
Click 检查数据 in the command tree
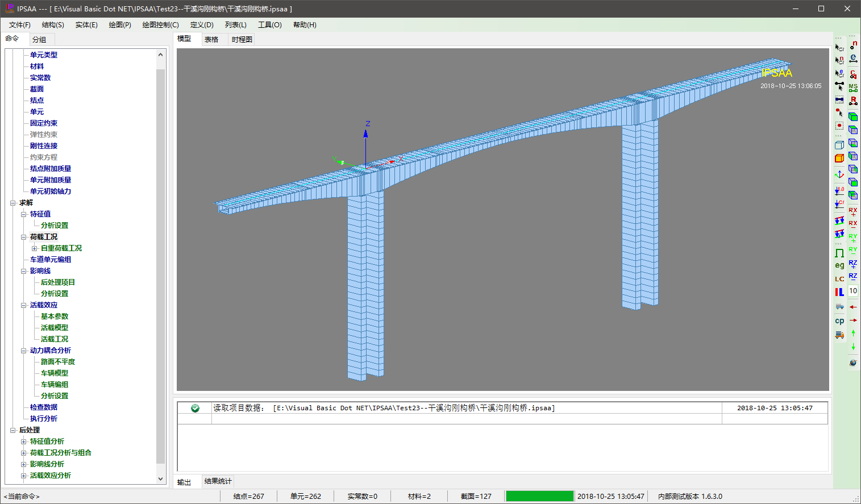tap(44, 407)
